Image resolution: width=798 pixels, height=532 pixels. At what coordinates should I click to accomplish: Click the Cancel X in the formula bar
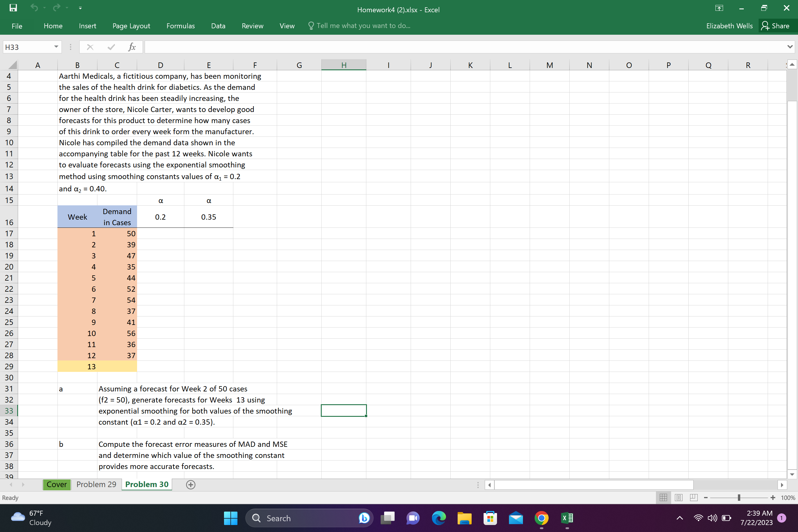[90, 47]
